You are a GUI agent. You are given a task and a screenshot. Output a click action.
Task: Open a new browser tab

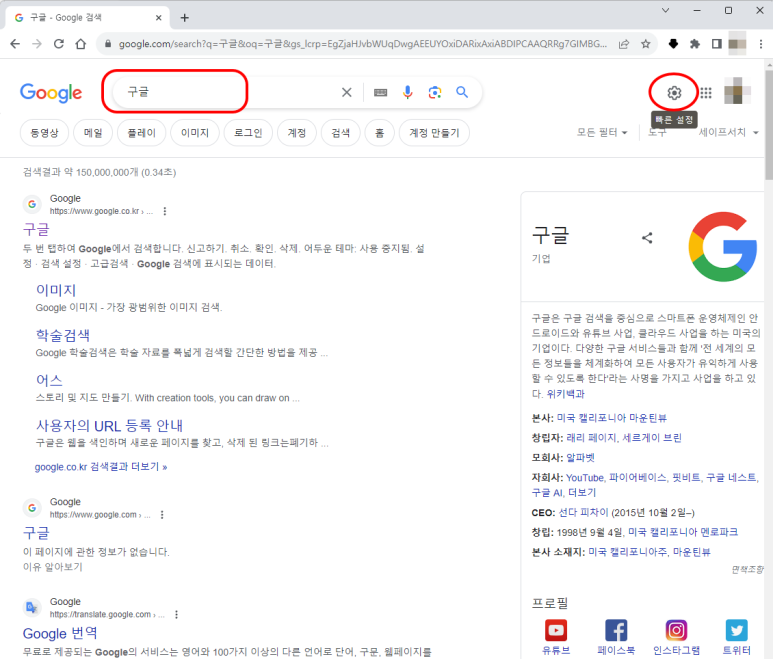[184, 18]
